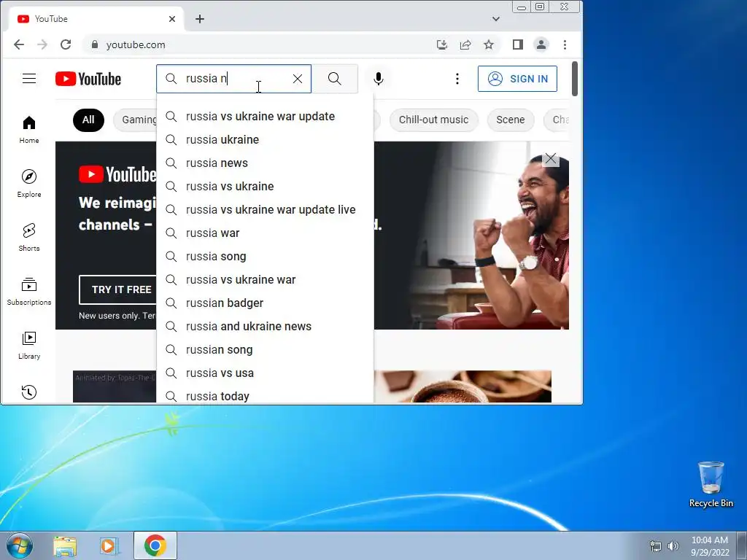The image size is (747, 560).
Task: Open a new browser tab
Action: (200, 19)
